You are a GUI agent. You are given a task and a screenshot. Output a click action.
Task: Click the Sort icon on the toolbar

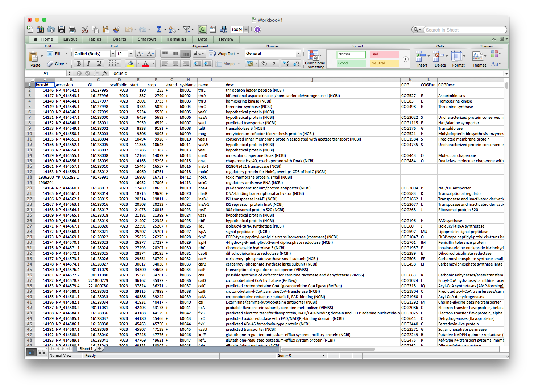173,29
